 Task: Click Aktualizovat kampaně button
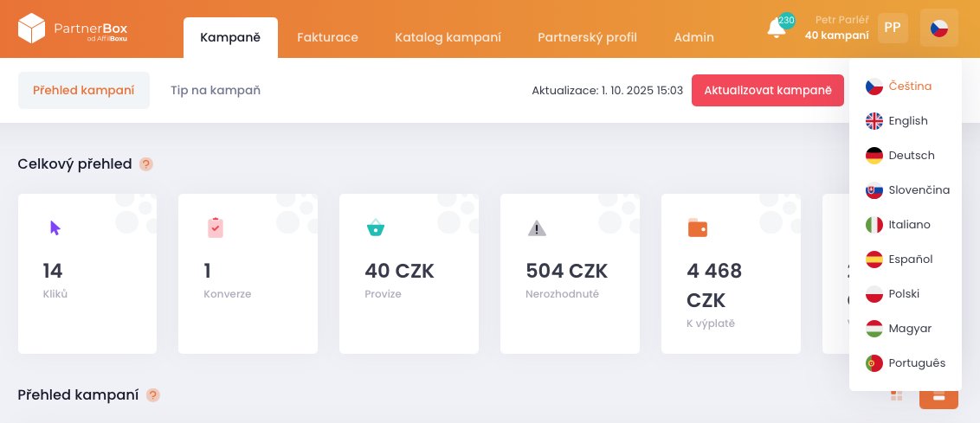pyautogui.click(x=768, y=91)
